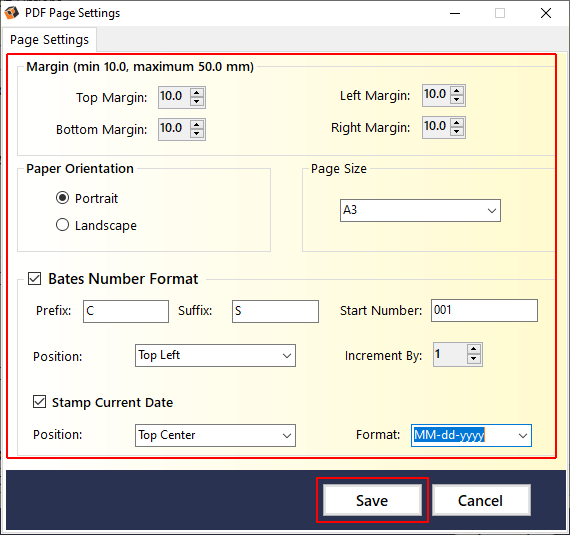Click the PDF Page Settings app icon

[11, 13]
